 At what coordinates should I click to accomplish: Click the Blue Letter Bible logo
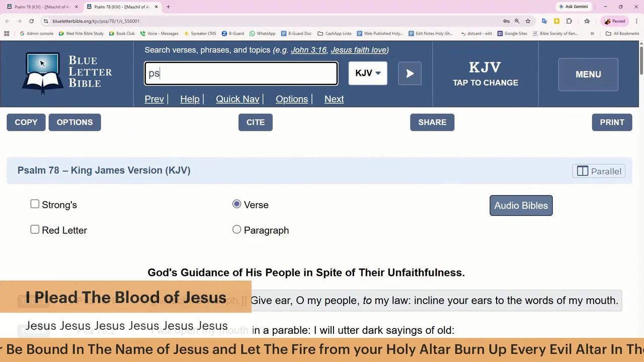67,73
